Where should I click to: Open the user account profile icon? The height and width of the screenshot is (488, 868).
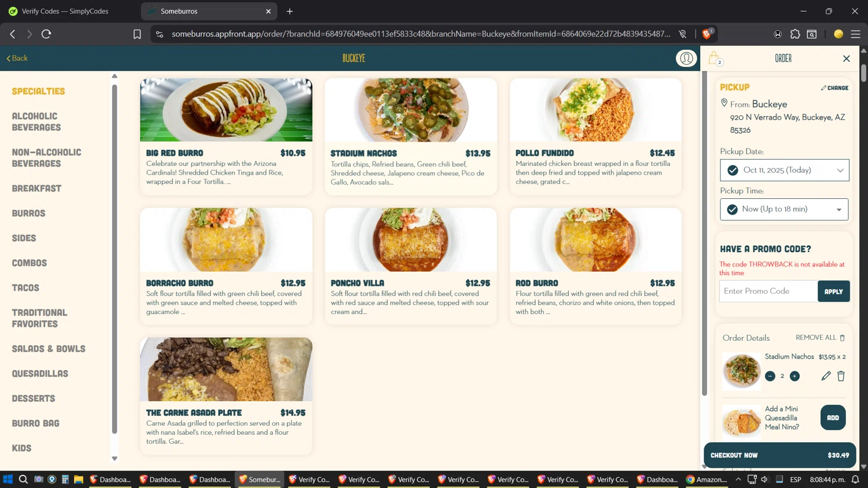pyautogui.click(x=686, y=58)
